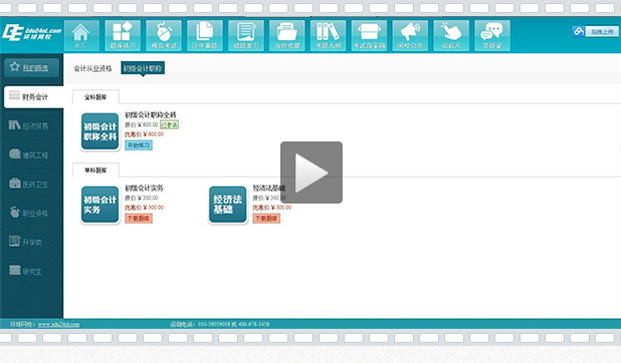
Task: Open the 题库练习 question bank practice icon
Action: point(123,36)
